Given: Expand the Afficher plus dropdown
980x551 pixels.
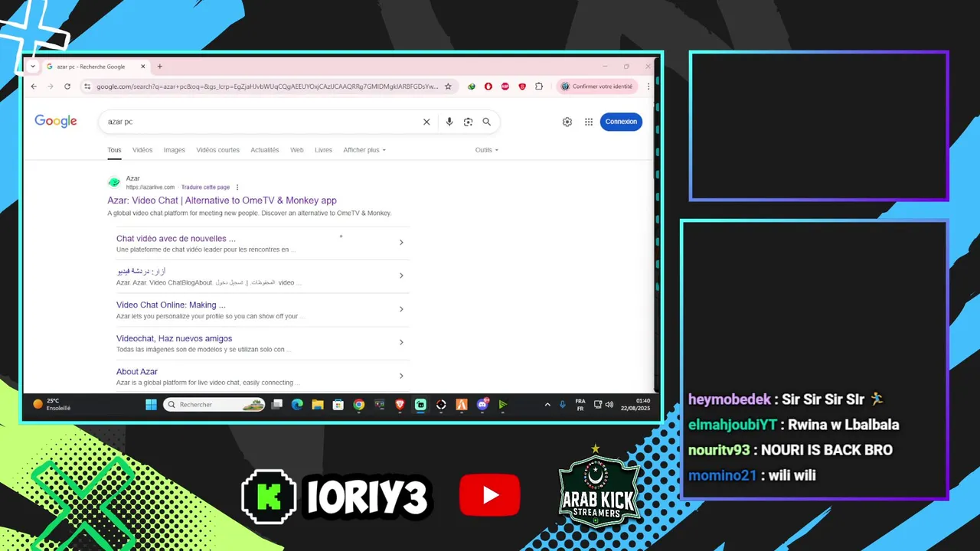Looking at the screenshot, I should pos(364,150).
